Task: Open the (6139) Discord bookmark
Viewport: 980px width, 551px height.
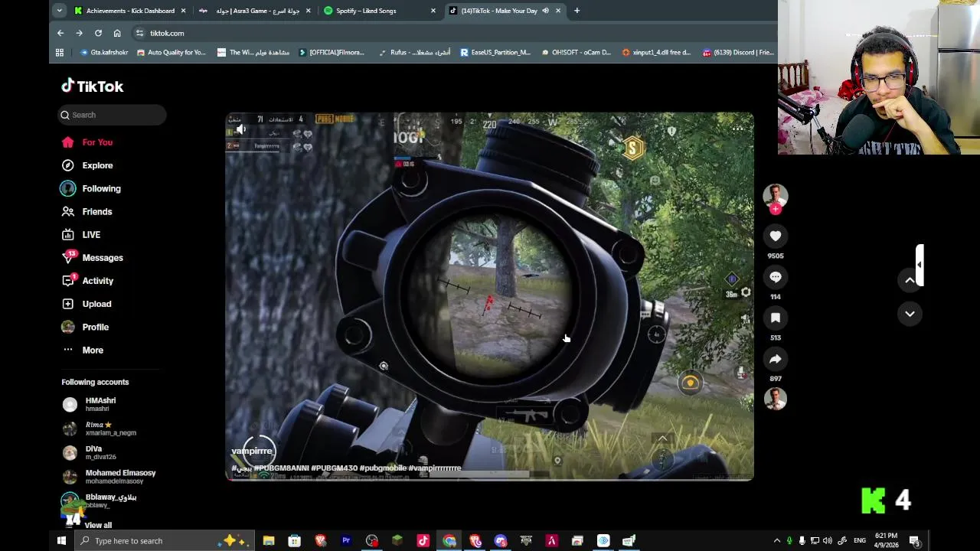Action: (738, 53)
